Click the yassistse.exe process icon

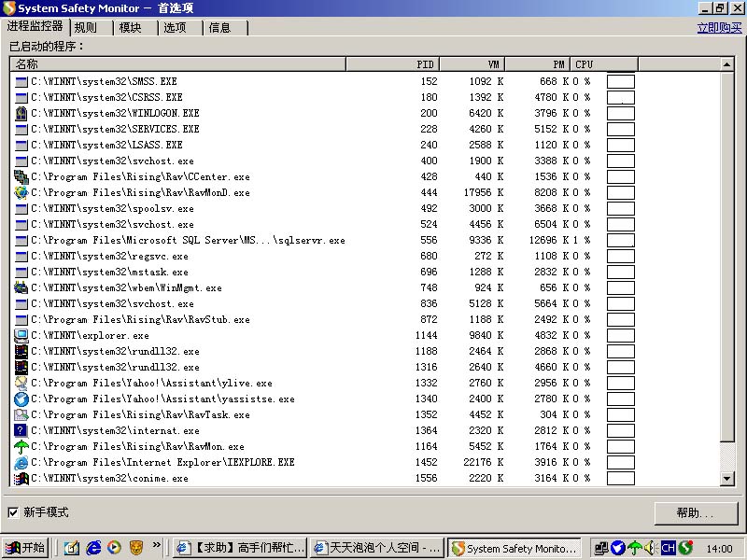click(x=21, y=399)
